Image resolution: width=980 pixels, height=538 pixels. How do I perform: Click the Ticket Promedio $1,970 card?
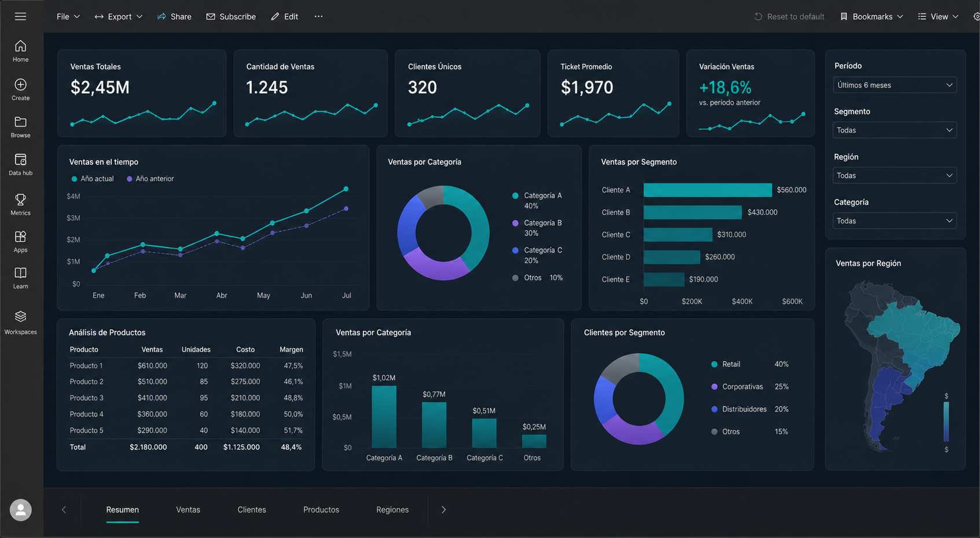tap(614, 93)
